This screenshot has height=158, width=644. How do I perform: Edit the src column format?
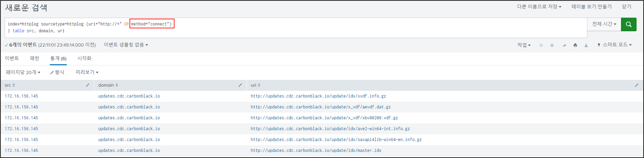tap(88, 85)
